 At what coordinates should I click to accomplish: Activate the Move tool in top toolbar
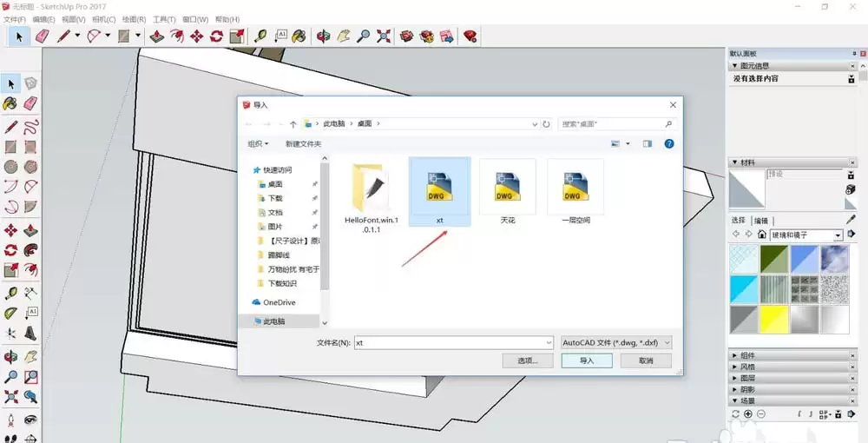point(196,36)
